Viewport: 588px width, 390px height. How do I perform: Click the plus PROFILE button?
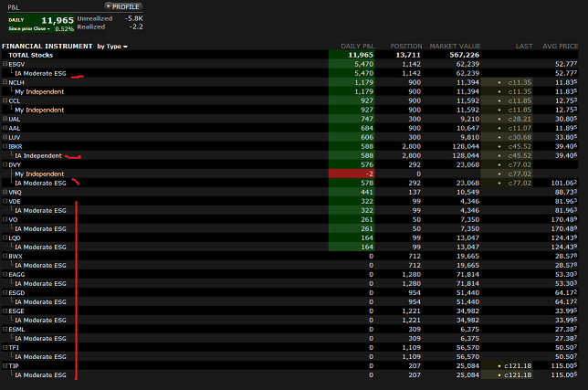pyautogui.click(x=121, y=6)
